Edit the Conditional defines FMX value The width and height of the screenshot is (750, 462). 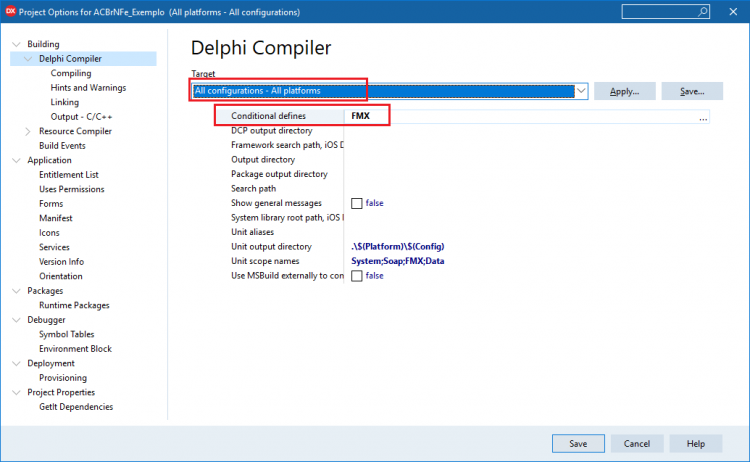361,116
